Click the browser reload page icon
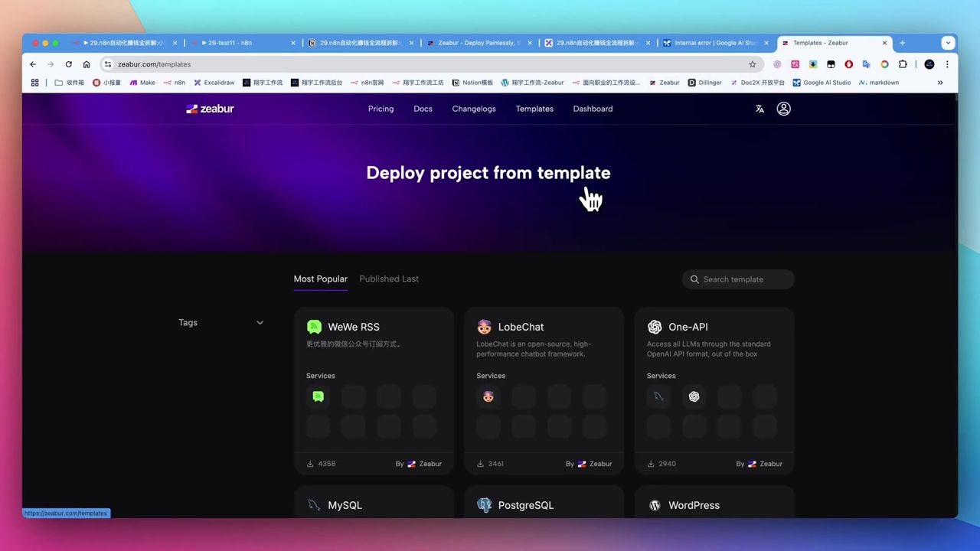Viewport: 980px width, 551px height. (x=68, y=64)
